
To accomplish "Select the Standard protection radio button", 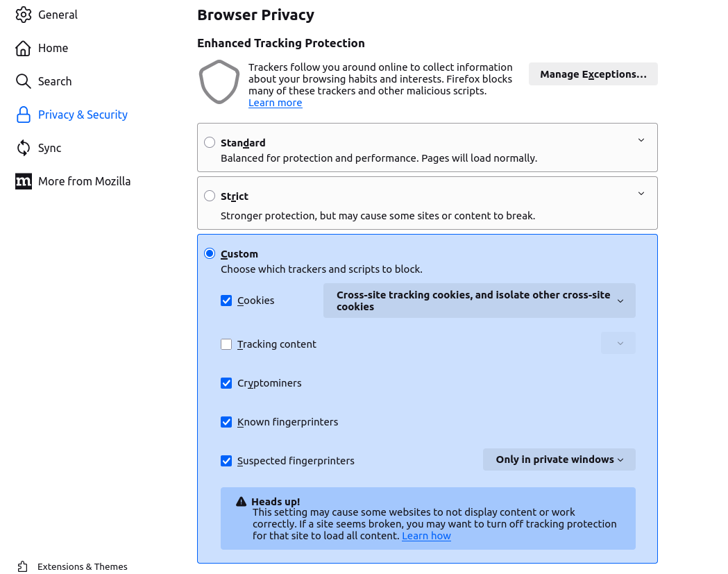I will [210, 142].
